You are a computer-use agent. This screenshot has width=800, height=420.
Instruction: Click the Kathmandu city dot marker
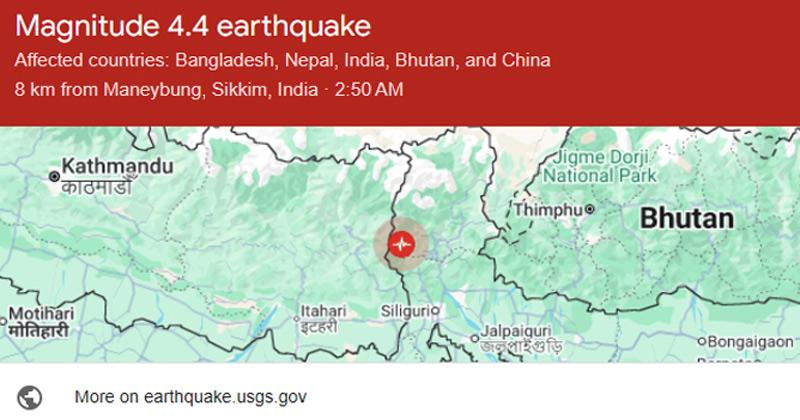[x=53, y=177]
